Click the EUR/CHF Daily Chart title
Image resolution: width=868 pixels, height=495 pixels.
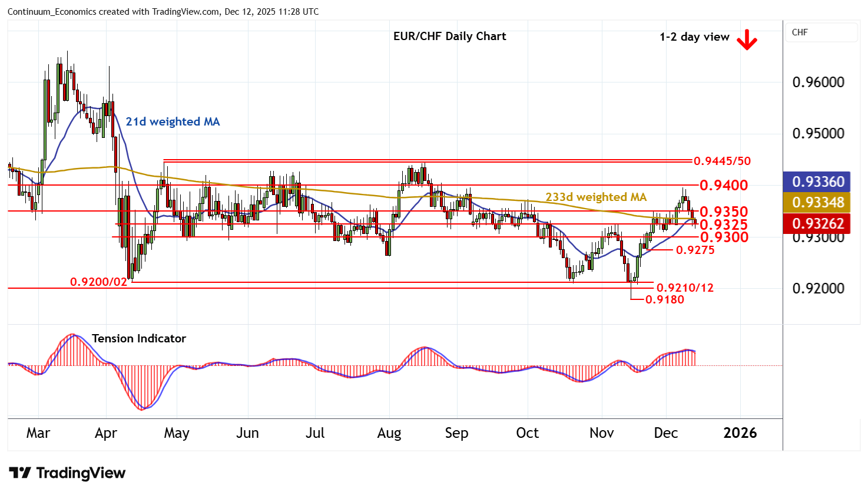click(449, 36)
